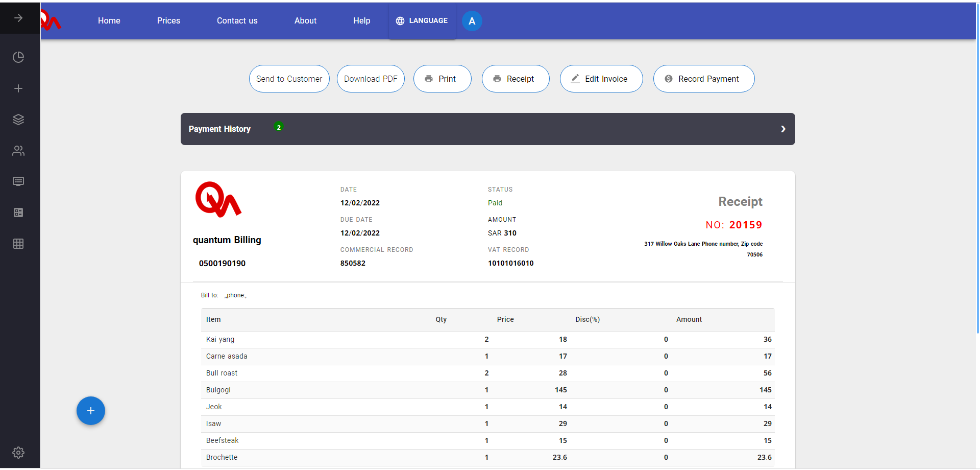
Task: Select the invoice card icon in sidebar
Action: [18, 213]
